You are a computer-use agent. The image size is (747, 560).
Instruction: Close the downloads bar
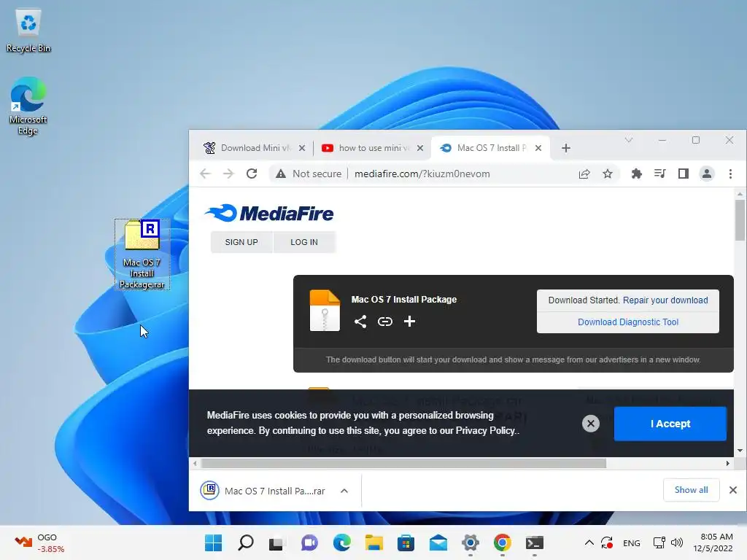(733, 490)
